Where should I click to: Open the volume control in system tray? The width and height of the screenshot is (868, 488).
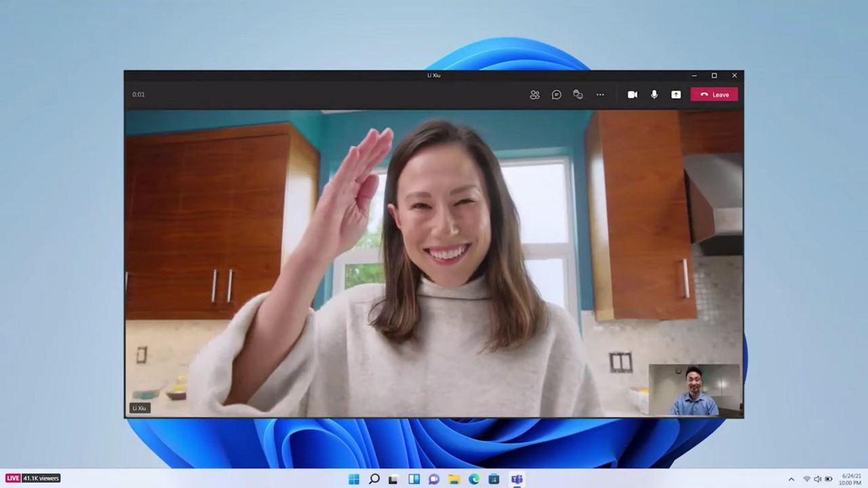[x=817, y=479]
